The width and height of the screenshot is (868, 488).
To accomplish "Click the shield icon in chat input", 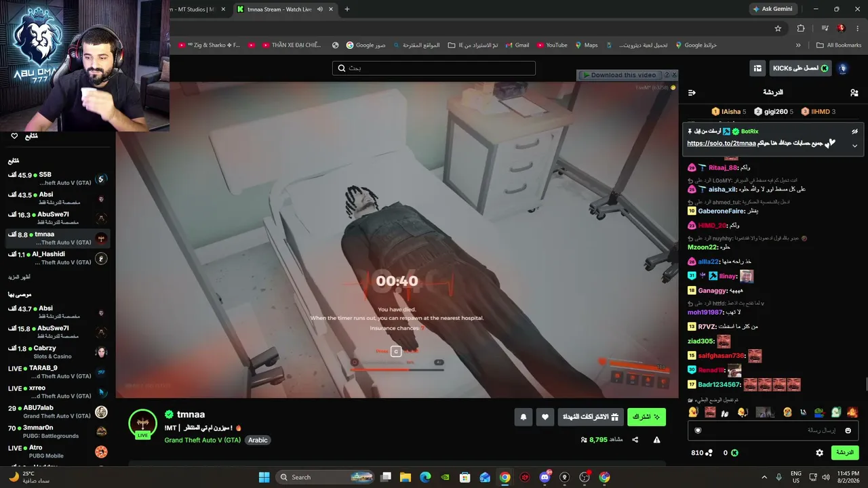I will pos(698,430).
